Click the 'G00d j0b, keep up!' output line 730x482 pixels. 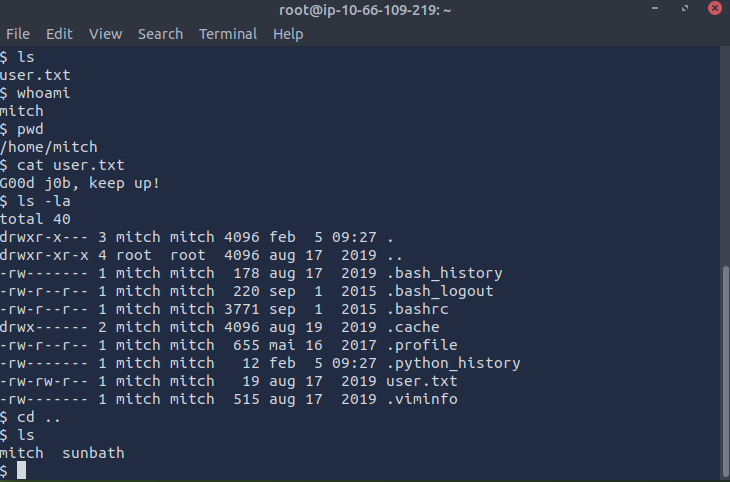pyautogui.click(x=80, y=183)
